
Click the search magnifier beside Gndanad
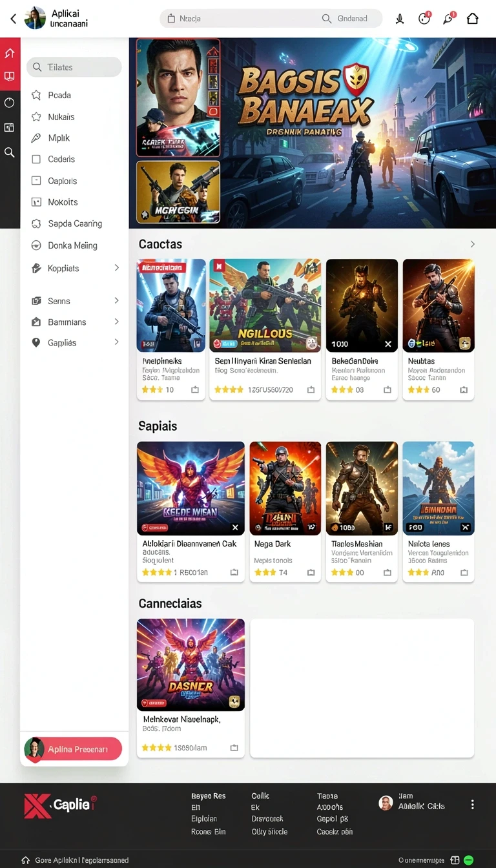[x=327, y=19]
